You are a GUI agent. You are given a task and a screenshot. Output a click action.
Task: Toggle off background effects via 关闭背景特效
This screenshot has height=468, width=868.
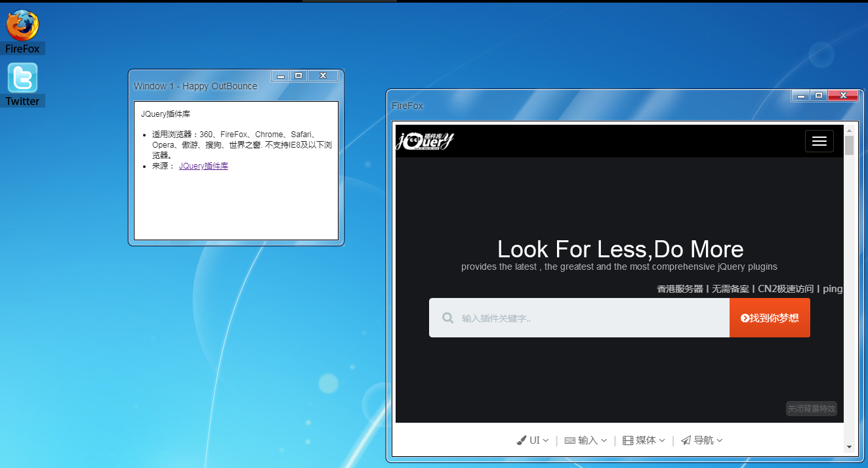(811, 408)
